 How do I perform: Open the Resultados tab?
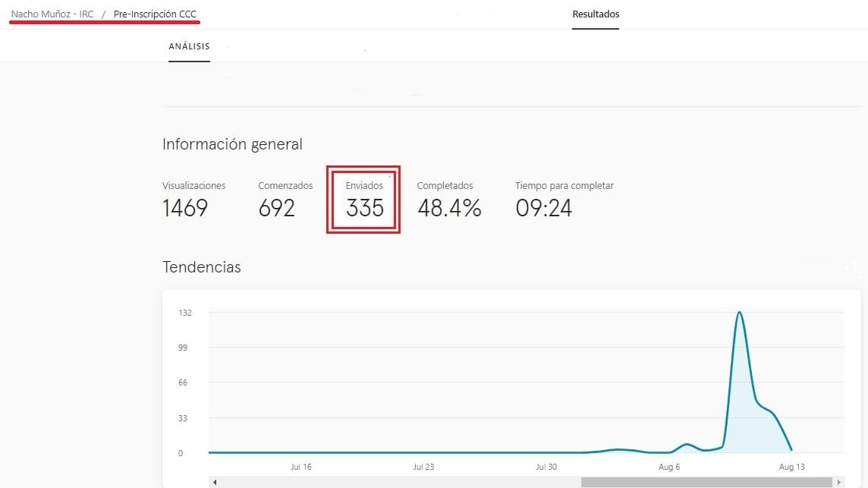tap(596, 14)
